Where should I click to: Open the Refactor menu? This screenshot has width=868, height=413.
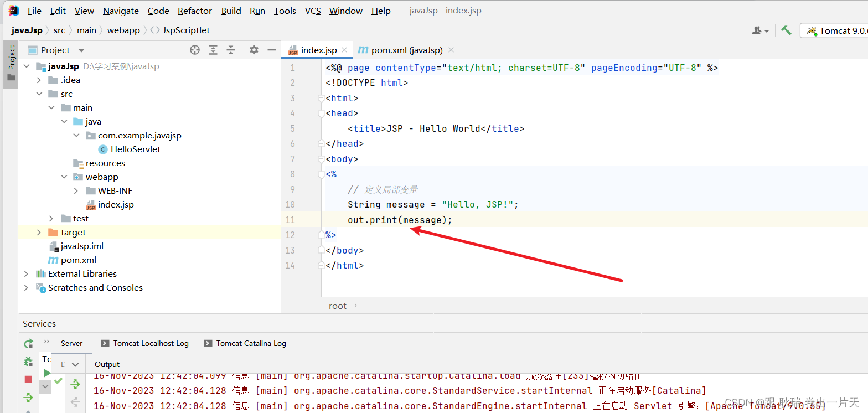point(195,11)
